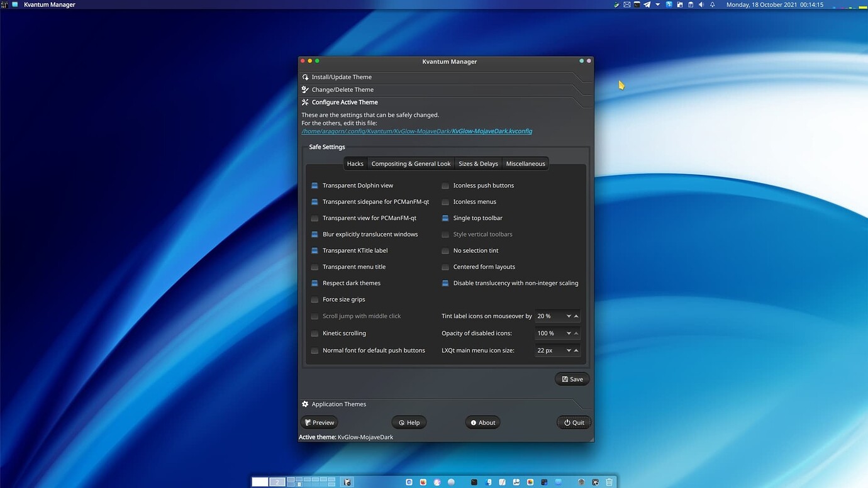Switch to the Hacks tab
Image resolution: width=868 pixels, height=488 pixels.
[355, 164]
